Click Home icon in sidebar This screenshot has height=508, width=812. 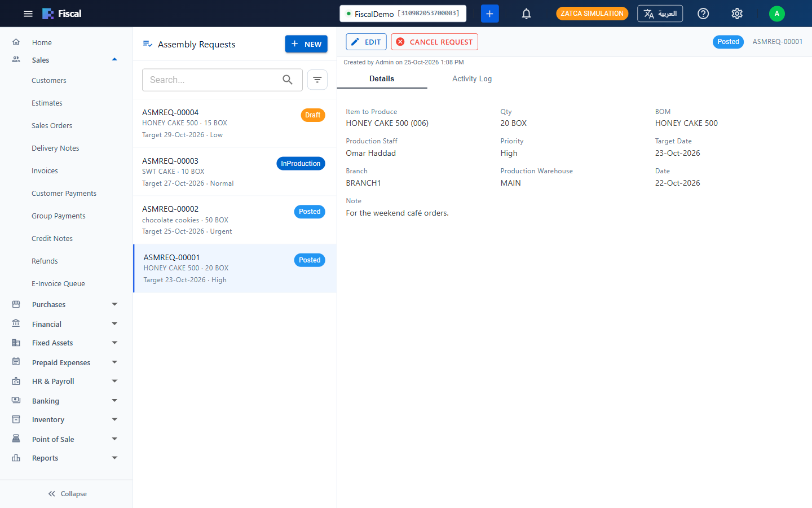16,42
